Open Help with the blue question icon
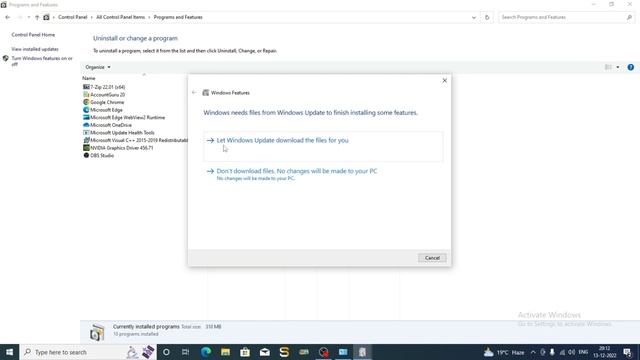This screenshot has width=640, height=360. pyautogui.click(x=631, y=67)
